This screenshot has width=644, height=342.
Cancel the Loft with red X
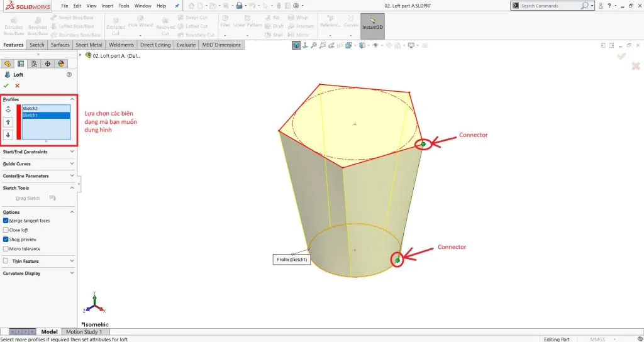pyautogui.click(x=17, y=85)
